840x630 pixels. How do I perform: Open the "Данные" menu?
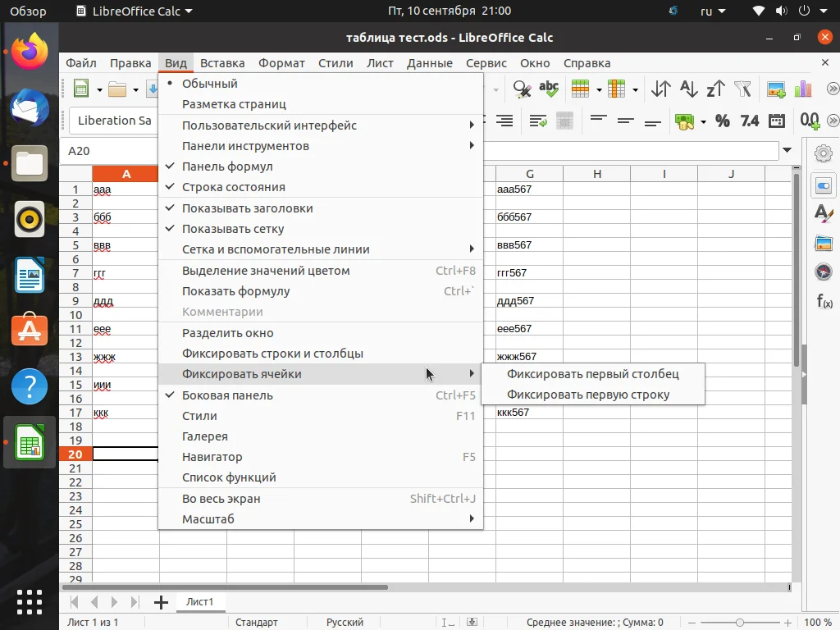[x=429, y=63]
